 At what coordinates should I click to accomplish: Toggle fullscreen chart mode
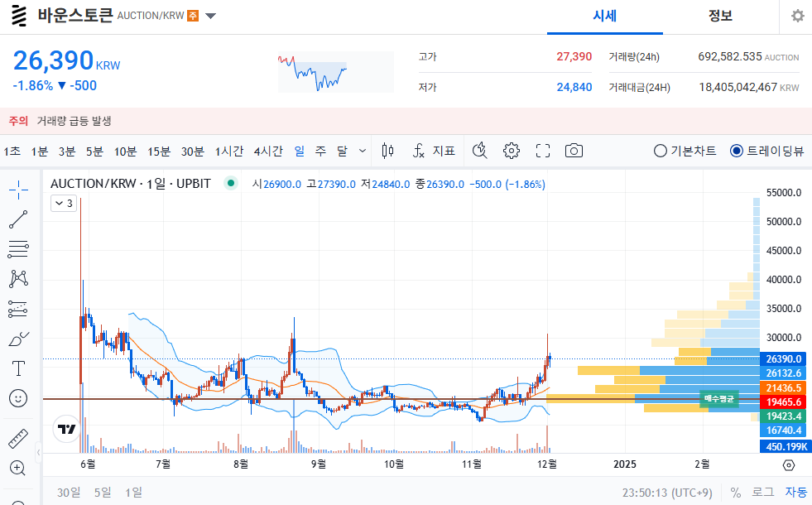point(543,151)
